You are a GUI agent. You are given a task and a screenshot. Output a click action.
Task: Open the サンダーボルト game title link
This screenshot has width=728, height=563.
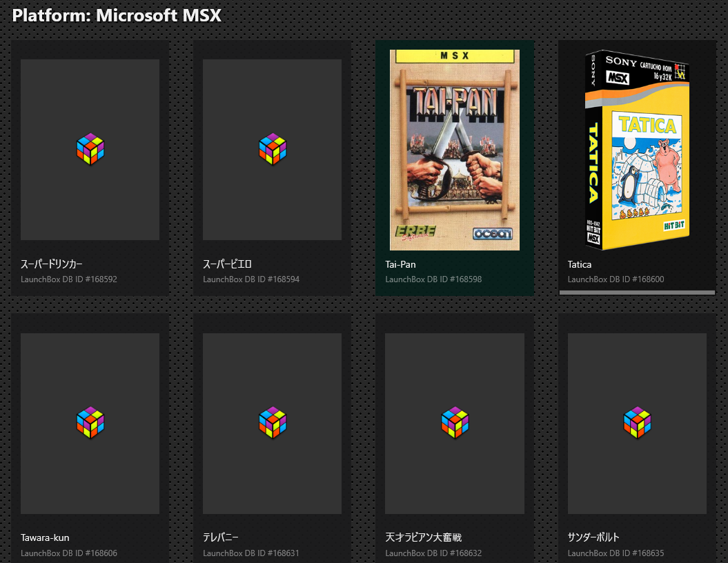(593, 537)
